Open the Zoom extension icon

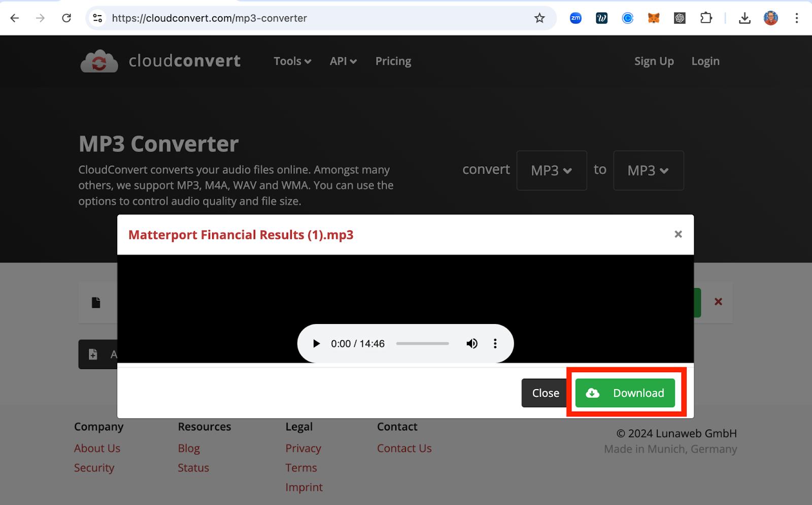[576, 18]
